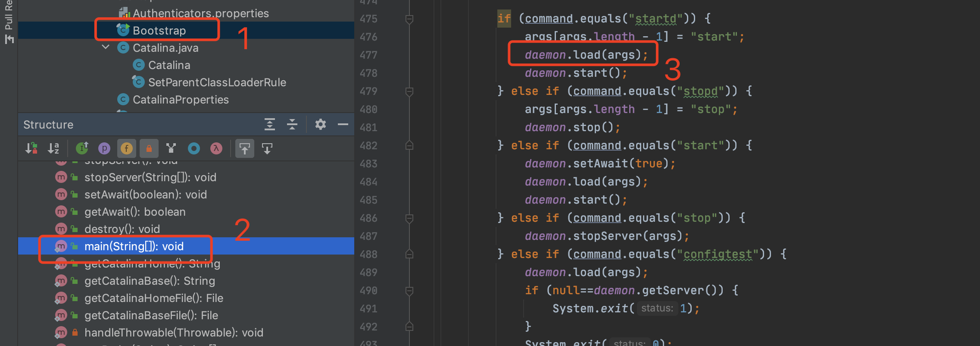Toggle show inherited members
The height and width of the screenshot is (346, 980).
pos(82,148)
